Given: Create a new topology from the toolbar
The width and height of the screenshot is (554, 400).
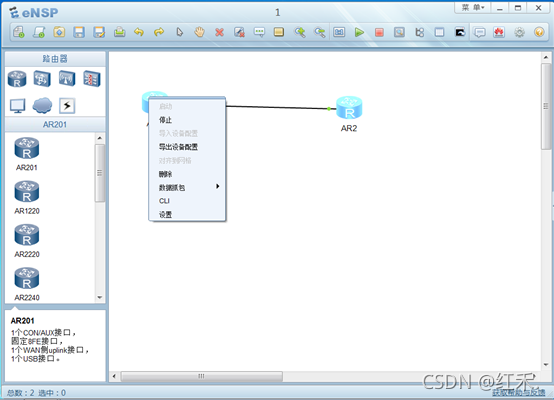Looking at the screenshot, I should pyautogui.click(x=18, y=33).
